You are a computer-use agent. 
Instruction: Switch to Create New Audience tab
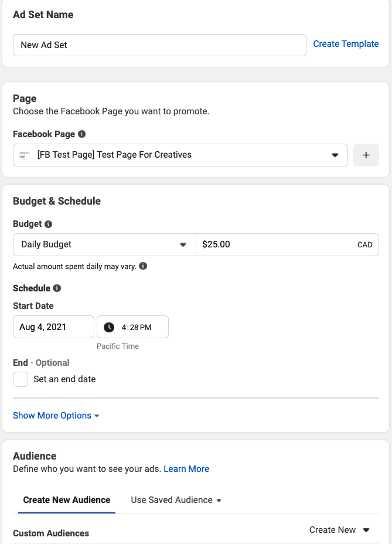[x=67, y=500]
